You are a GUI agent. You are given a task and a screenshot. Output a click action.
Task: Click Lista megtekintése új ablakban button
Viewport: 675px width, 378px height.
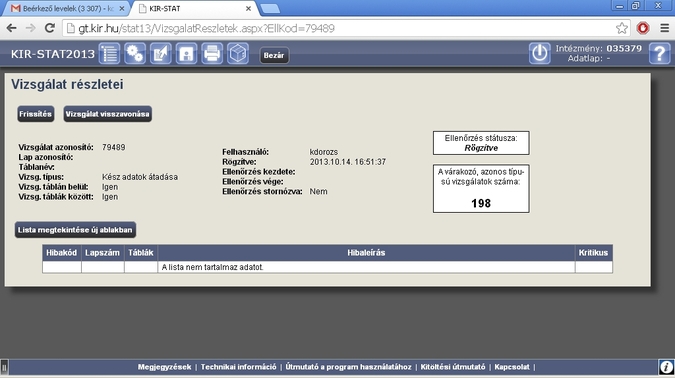[x=75, y=230]
